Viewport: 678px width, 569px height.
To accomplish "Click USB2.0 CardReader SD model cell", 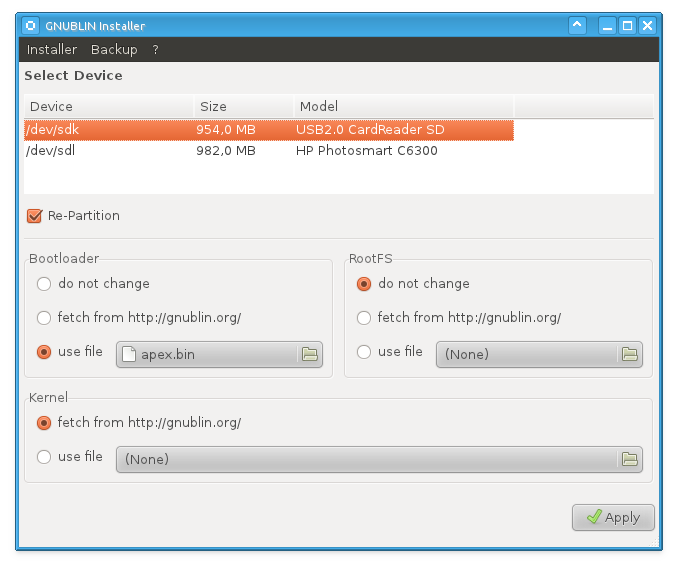I will click(x=370, y=130).
